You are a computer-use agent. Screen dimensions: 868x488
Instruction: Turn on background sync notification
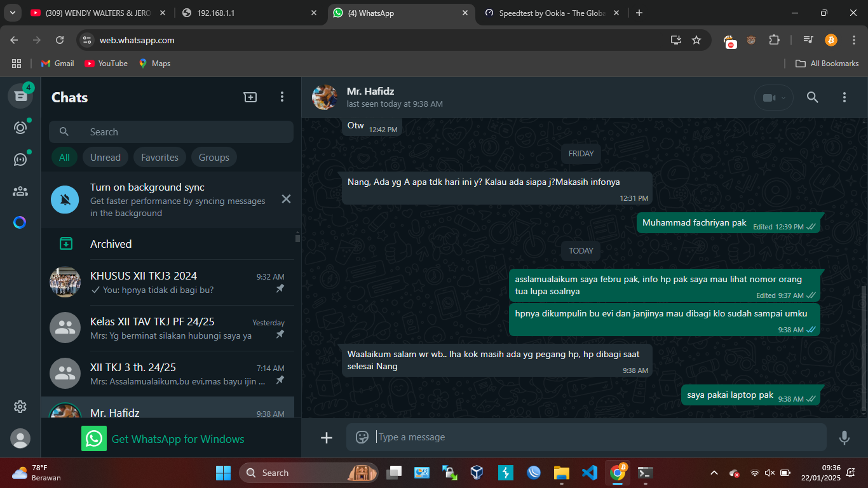click(x=172, y=200)
